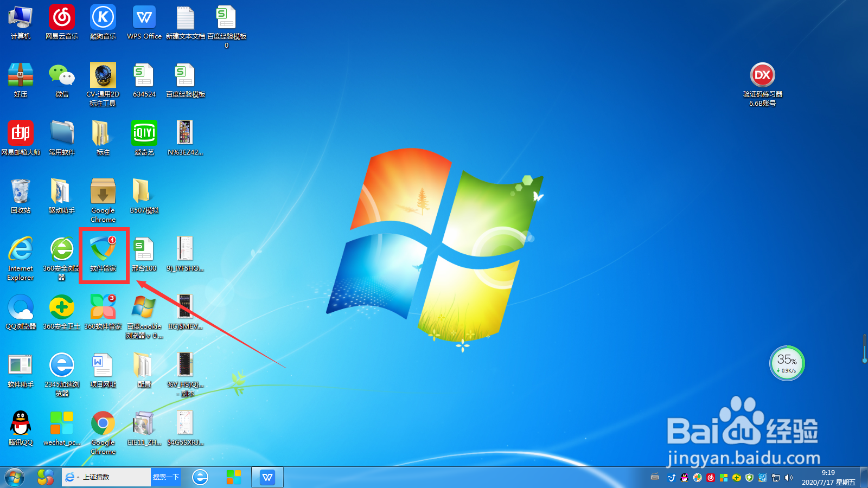Select the 邢台100 spreadsheet file
868x488 pixels.
click(x=144, y=255)
